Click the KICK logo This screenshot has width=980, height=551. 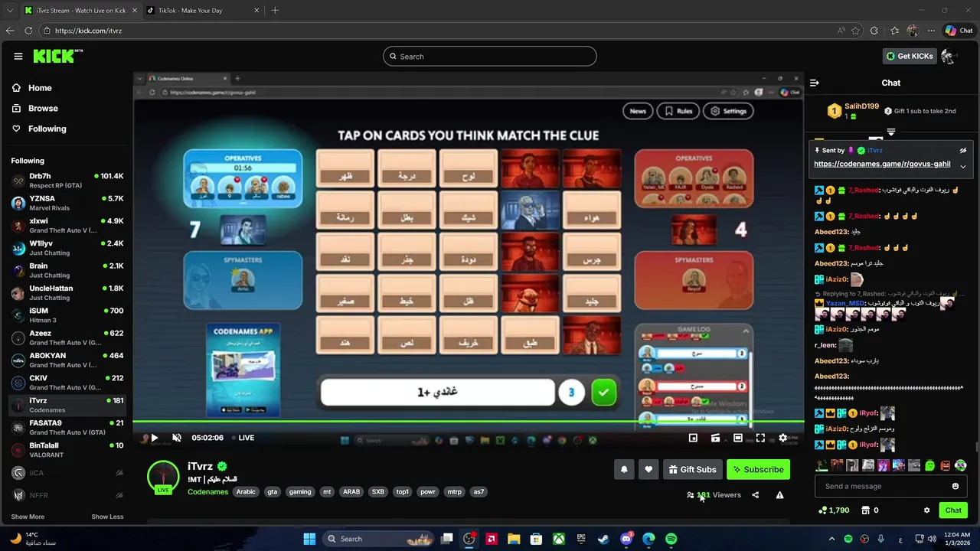57,56
